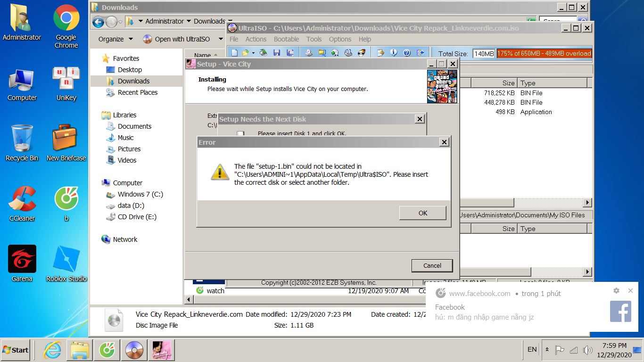The width and height of the screenshot is (644, 362).
Task: Show image information via the info icon
Action: coord(393,53)
